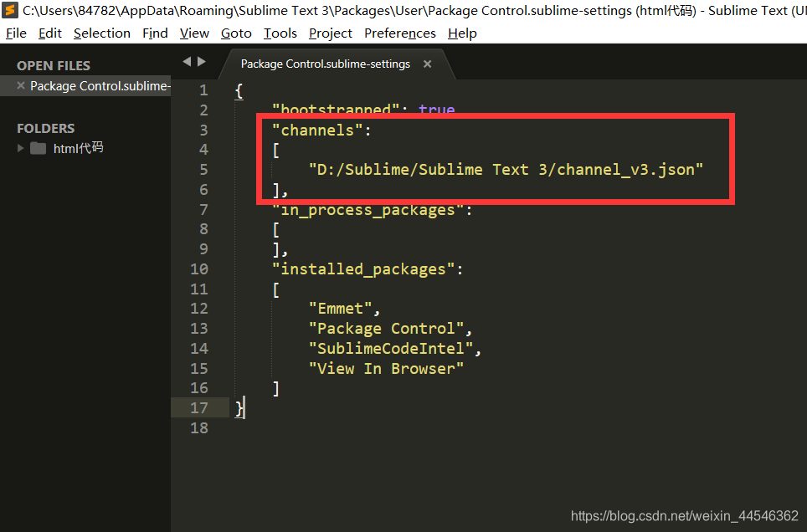Viewport: 807px width, 532px height.
Task: Click the "Package Control" package string
Action: (x=386, y=328)
